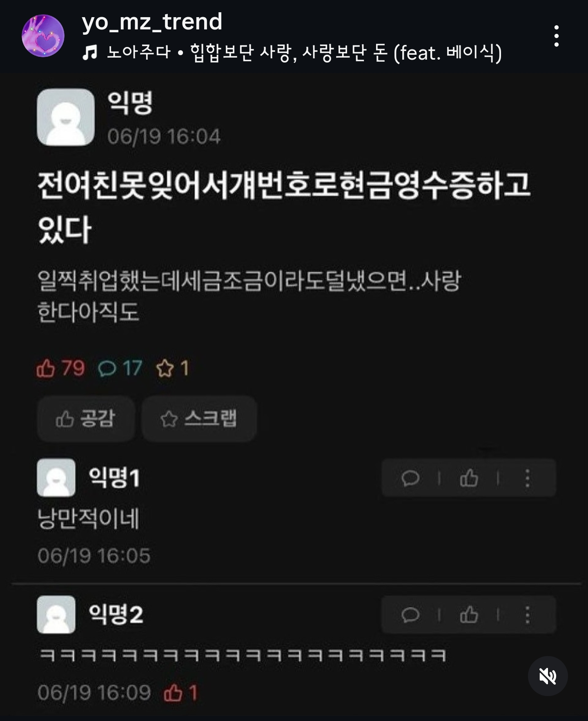Like the 익명1 comment

[x=469, y=478]
